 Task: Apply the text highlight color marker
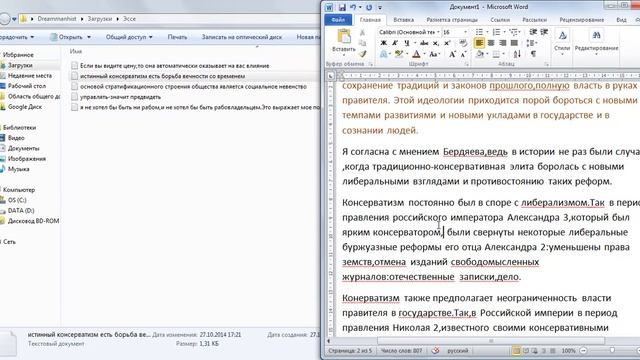pyautogui.click(x=398, y=54)
